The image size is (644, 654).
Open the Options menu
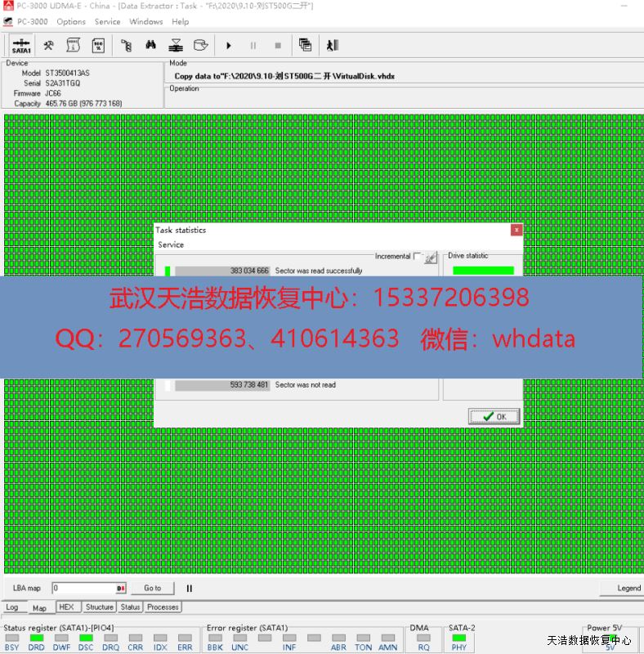[x=71, y=22]
